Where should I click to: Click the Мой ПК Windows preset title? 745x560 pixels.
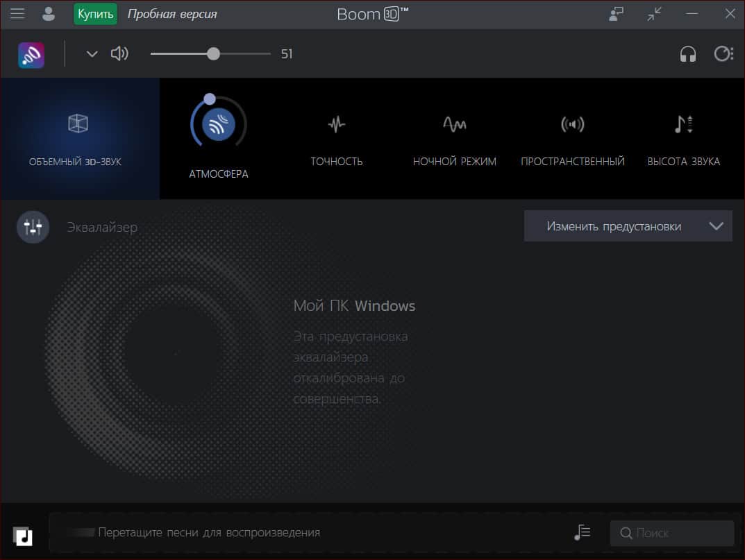pos(354,306)
